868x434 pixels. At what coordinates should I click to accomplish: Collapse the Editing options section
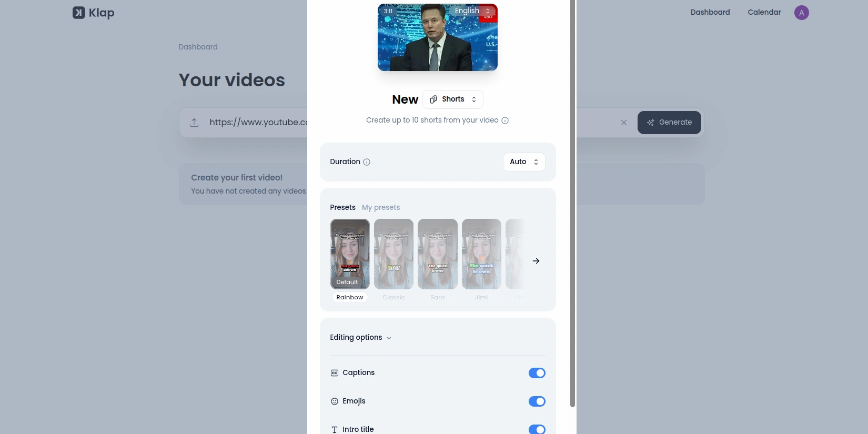tap(360, 338)
